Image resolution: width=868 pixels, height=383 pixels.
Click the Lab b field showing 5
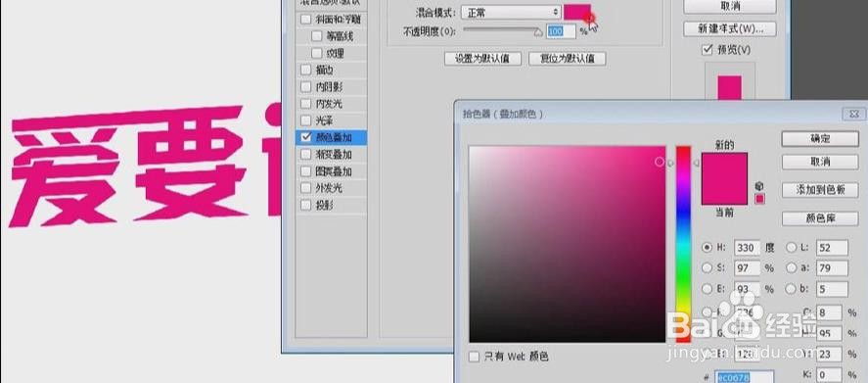coord(832,289)
